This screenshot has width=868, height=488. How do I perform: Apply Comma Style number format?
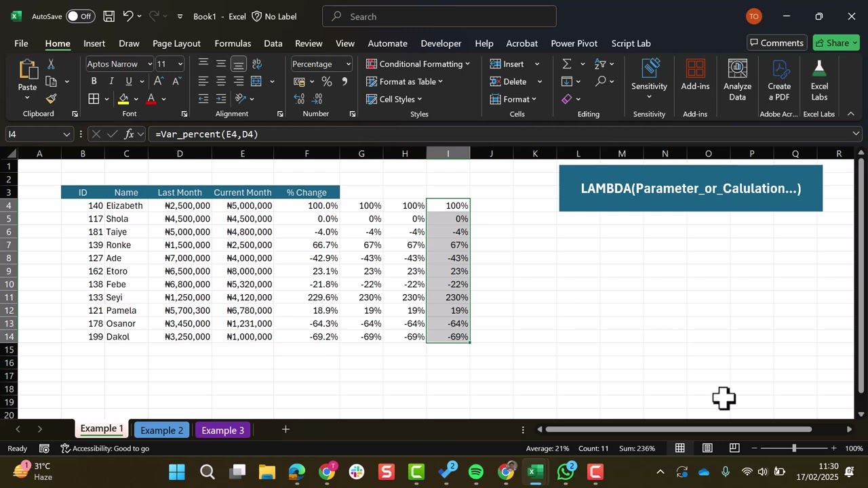[344, 81]
